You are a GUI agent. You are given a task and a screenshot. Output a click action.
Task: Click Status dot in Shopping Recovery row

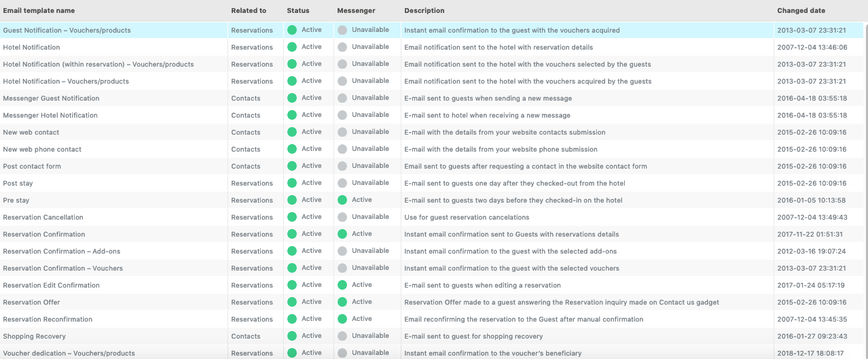point(292,336)
